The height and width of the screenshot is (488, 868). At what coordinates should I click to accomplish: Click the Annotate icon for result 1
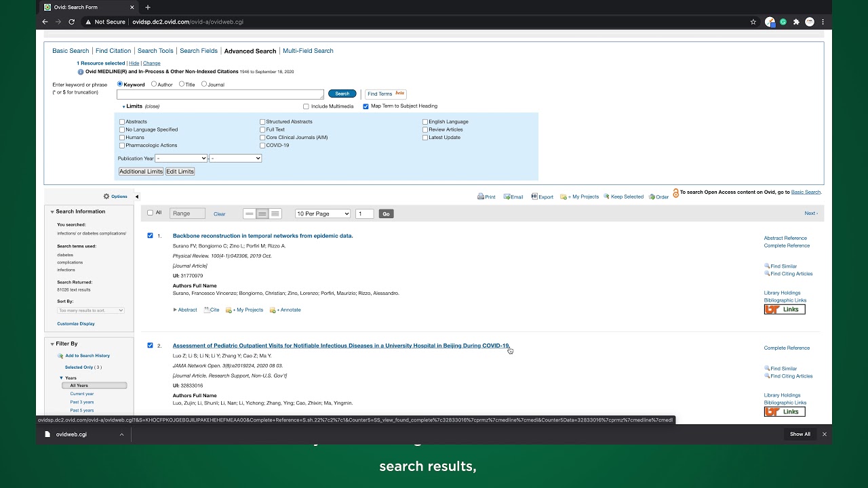[273, 310]
